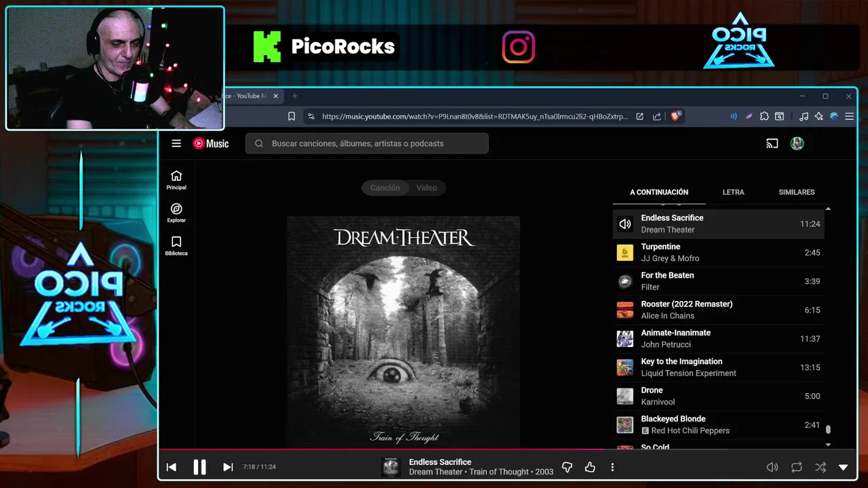
Task: Click the Train of Thought album art
Action: pos(403,332)
